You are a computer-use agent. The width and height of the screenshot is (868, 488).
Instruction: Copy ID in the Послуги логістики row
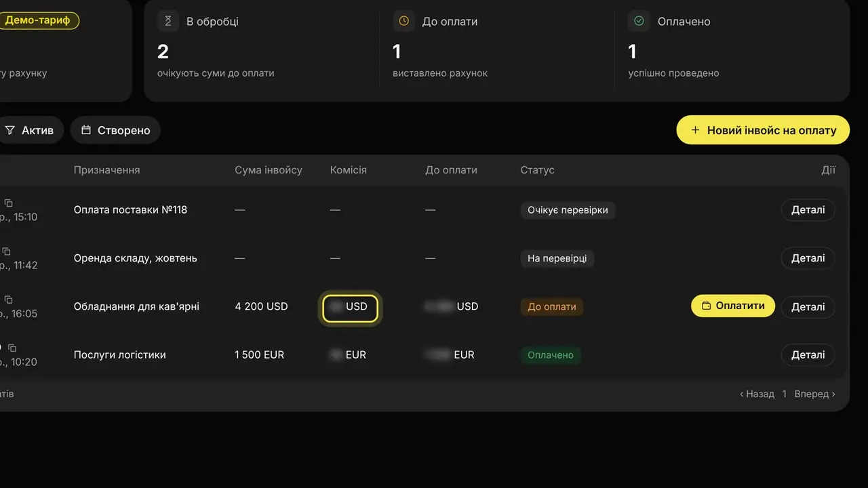(12, 348)
